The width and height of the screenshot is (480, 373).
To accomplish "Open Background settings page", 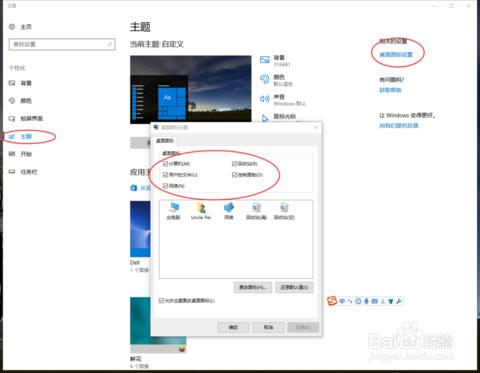I will [26, 83].
